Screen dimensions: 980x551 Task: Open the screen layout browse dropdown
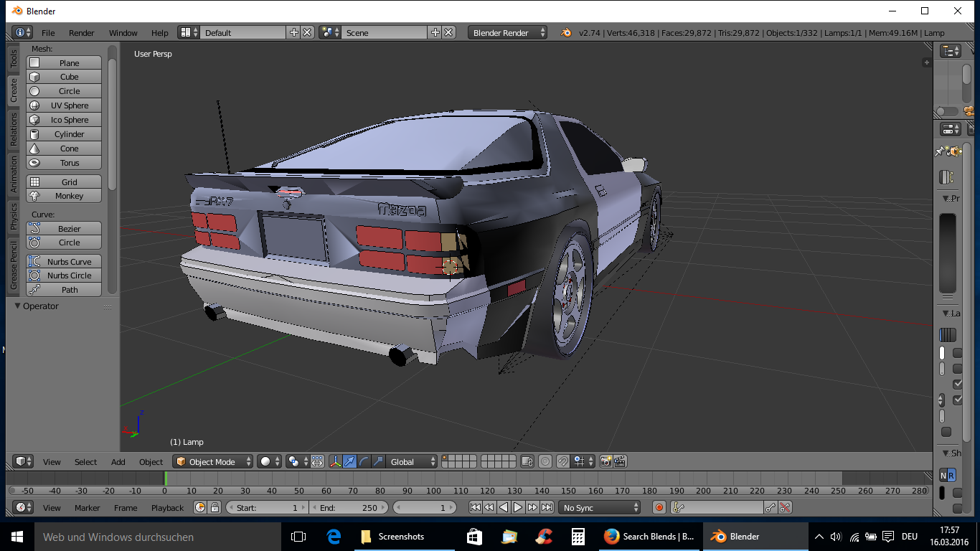click(x=189, y=33)
